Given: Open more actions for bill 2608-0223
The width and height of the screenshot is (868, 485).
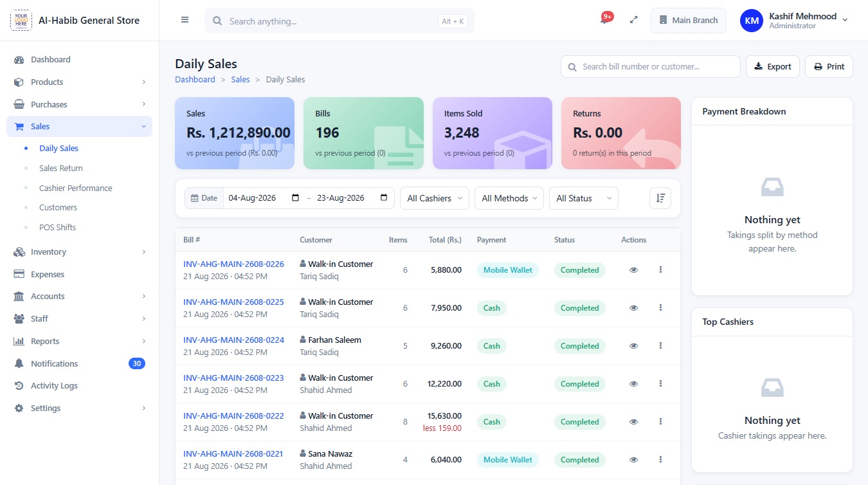Looking at the screenshot, I should (x=660, y=384).
